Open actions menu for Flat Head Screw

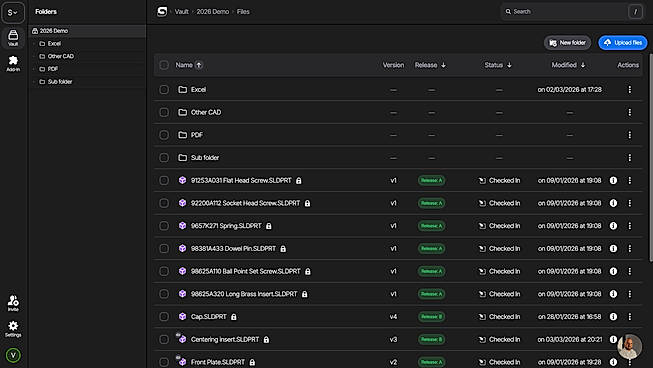point(630,180)
